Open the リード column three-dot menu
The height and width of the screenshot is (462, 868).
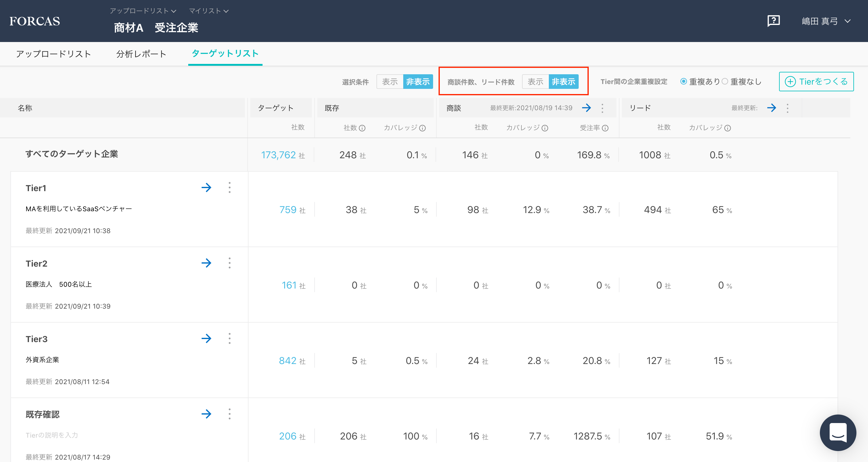tap(788, 108)
